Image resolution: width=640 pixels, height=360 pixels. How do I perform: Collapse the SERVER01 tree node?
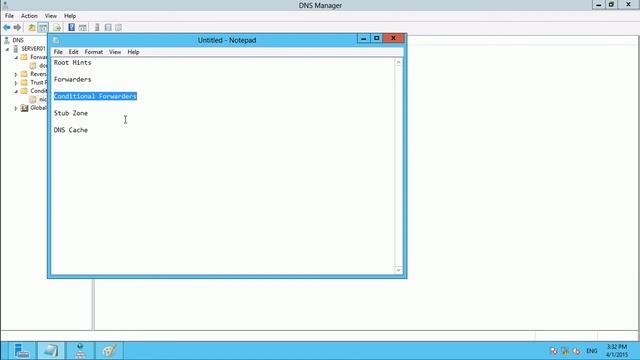click(7, 49)
